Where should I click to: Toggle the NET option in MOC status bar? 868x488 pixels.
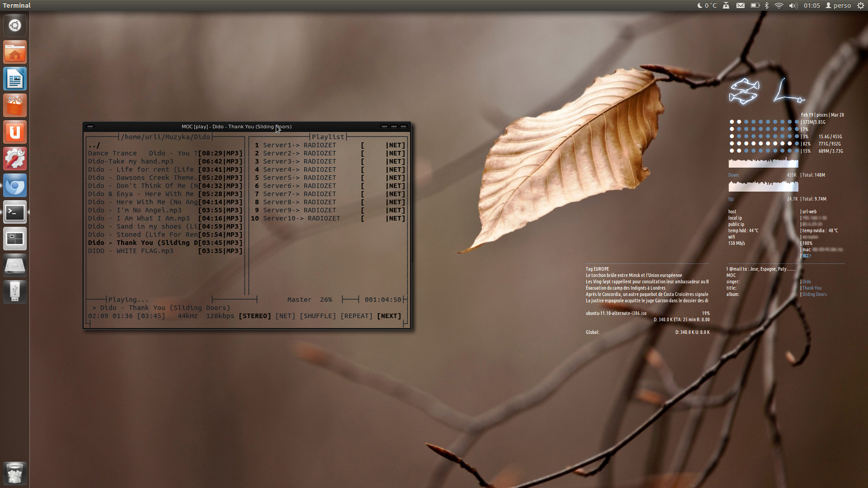[285, 316]
